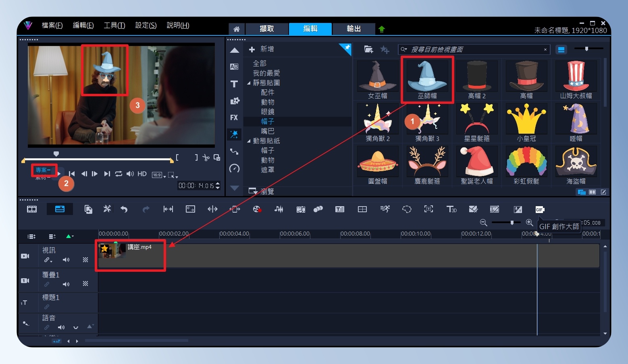The height and width of the screenshot is (364, 628).
Task: Click the 瀏覽 browse button
Action: [x=261, y=191]
